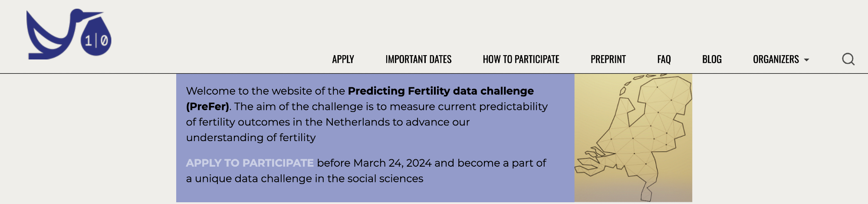Open the PREPRINT page
The width and height of the screenshot is (868, 204).
[x=608, y=59]
